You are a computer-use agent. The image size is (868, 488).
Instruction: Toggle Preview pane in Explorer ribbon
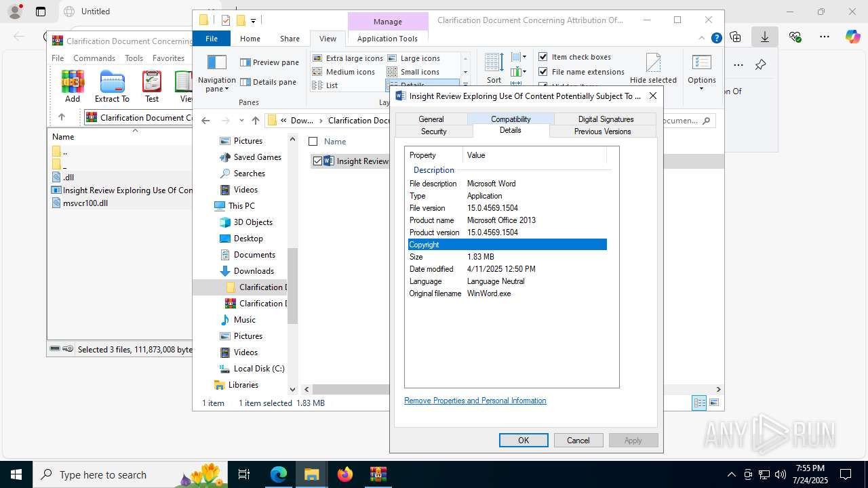pos(269,62)
